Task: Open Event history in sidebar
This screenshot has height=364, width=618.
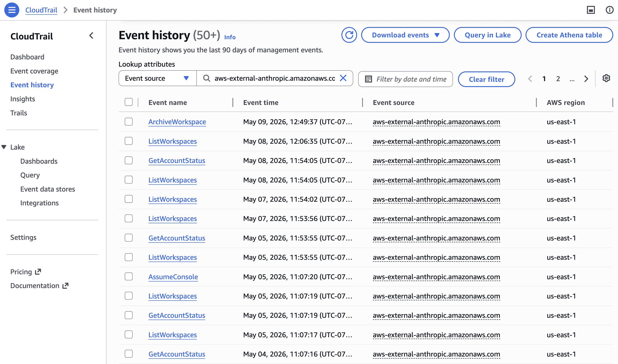Action: click(x=32, y=85)
